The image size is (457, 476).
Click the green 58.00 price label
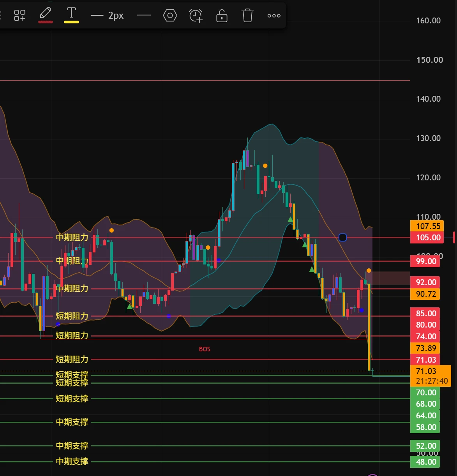pyautogui.click(x=425, y=427)
